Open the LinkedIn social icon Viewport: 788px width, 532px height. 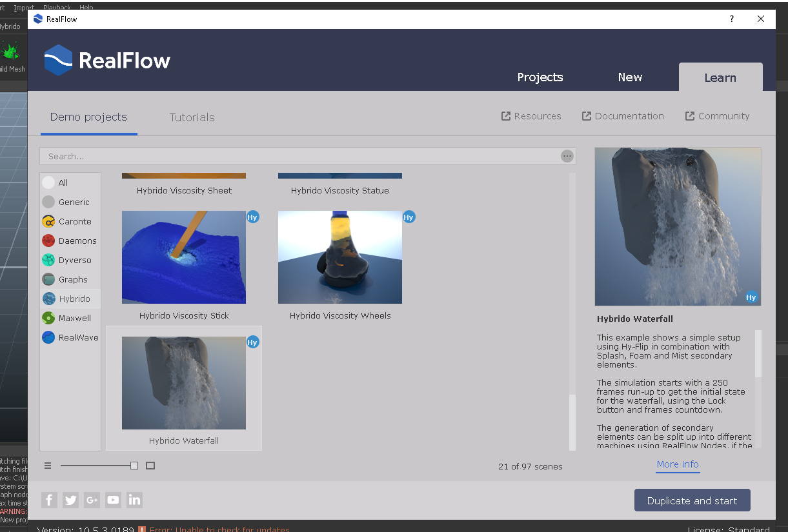click(134, 500)
